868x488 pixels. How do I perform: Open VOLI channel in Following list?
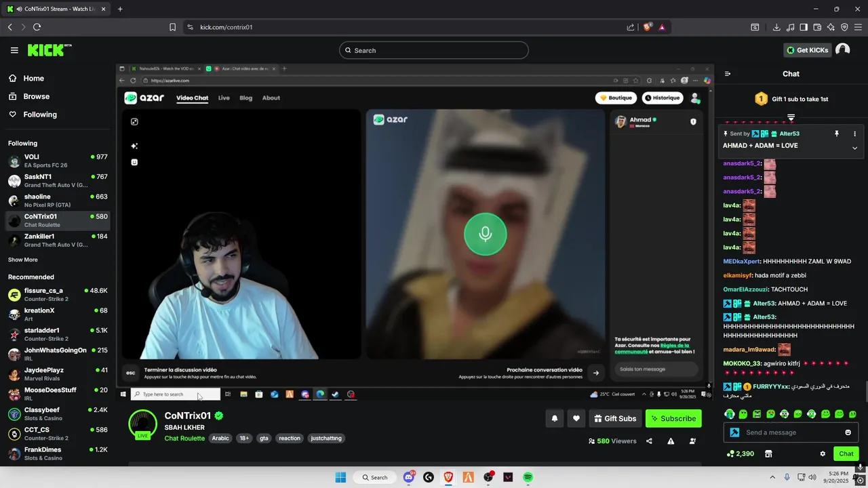57,161
